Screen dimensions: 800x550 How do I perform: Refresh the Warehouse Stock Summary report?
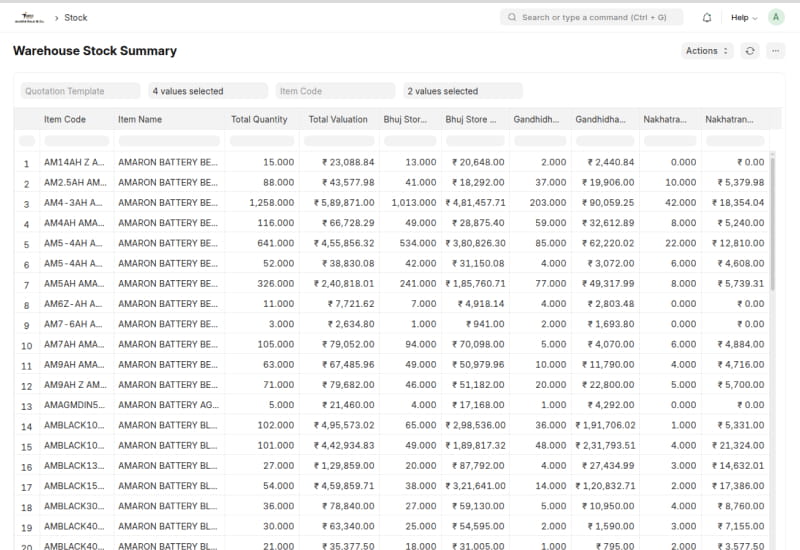[749, 51]
